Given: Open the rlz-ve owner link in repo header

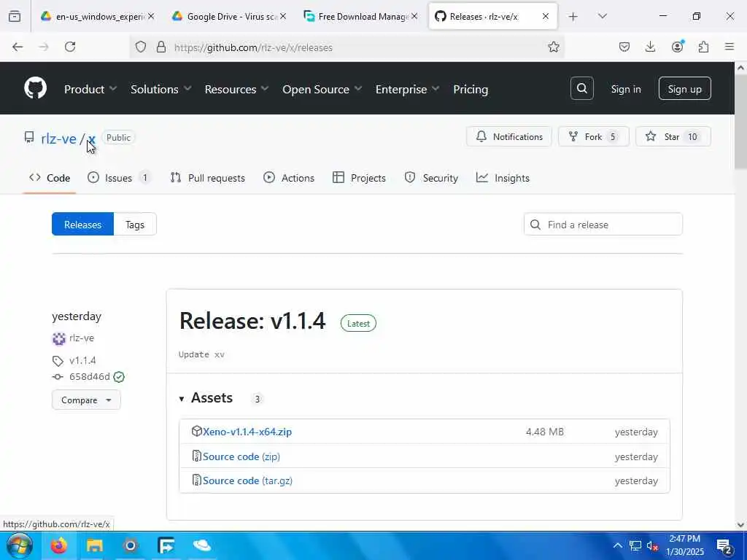Looking at the screenshot, I should [58, 139].
